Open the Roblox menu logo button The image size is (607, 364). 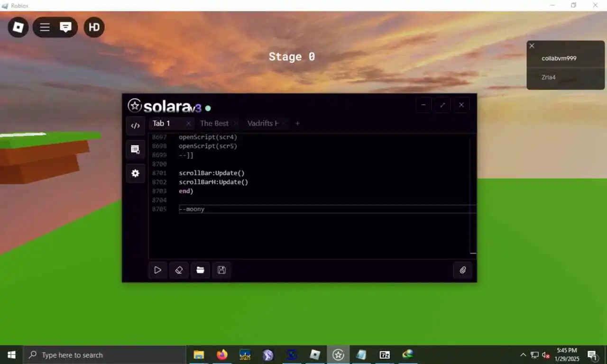click(x=18, y=27)
